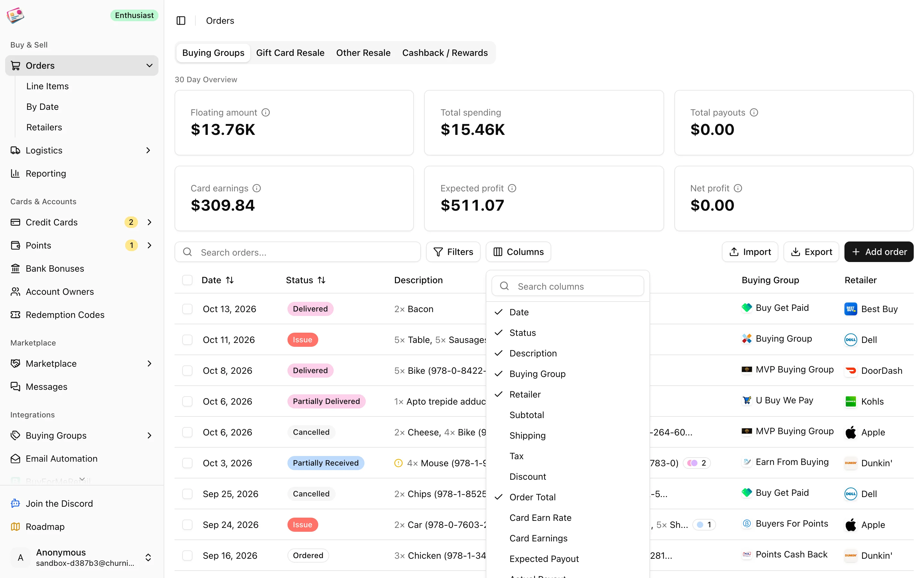
Task: Enable the Card Earn Rate column
Action: pyautogui.click(x=568, y=518)
